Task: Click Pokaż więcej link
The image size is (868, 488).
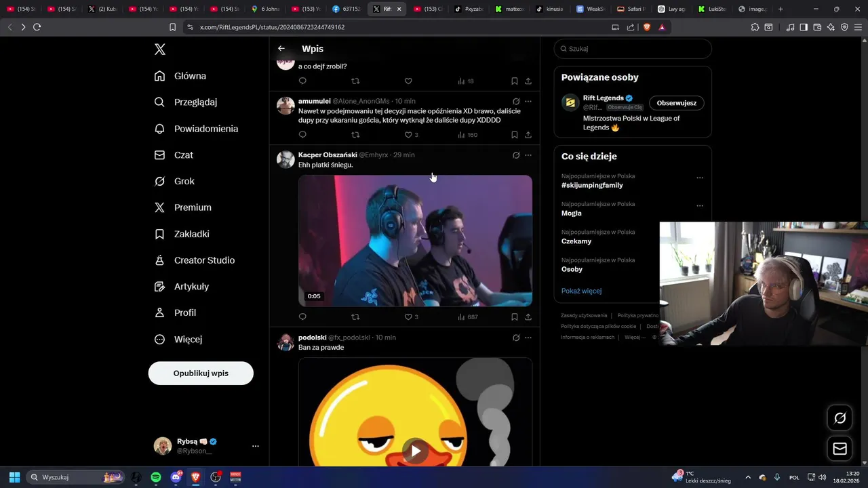Action: pyautogui.click(x=581, y=291)
